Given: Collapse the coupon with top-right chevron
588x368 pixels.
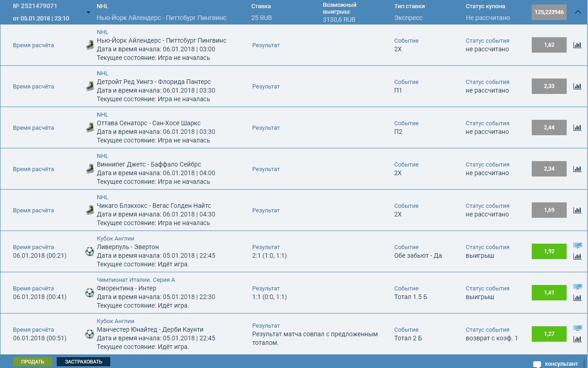Looking at the screenshot, I should click(578, 12).
